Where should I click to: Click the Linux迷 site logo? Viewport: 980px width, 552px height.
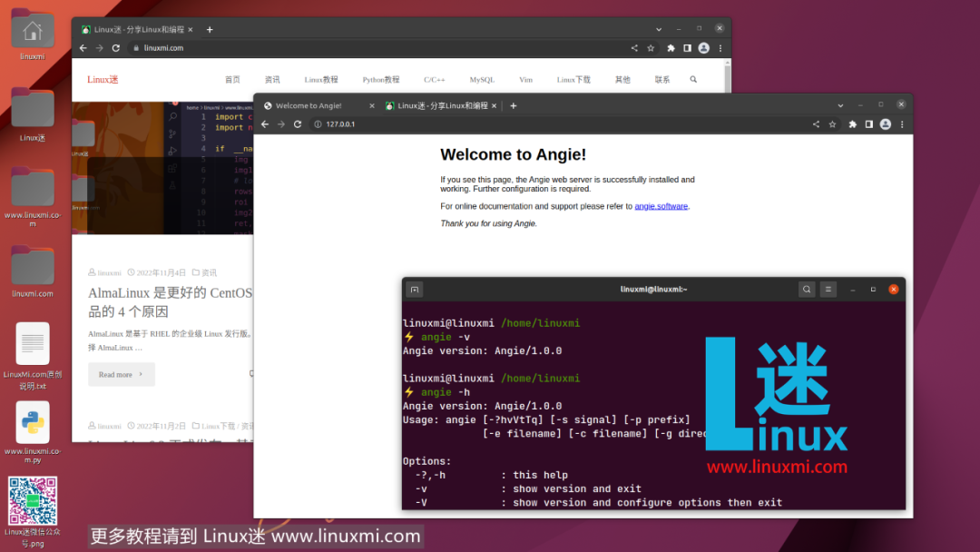(103, 79)
